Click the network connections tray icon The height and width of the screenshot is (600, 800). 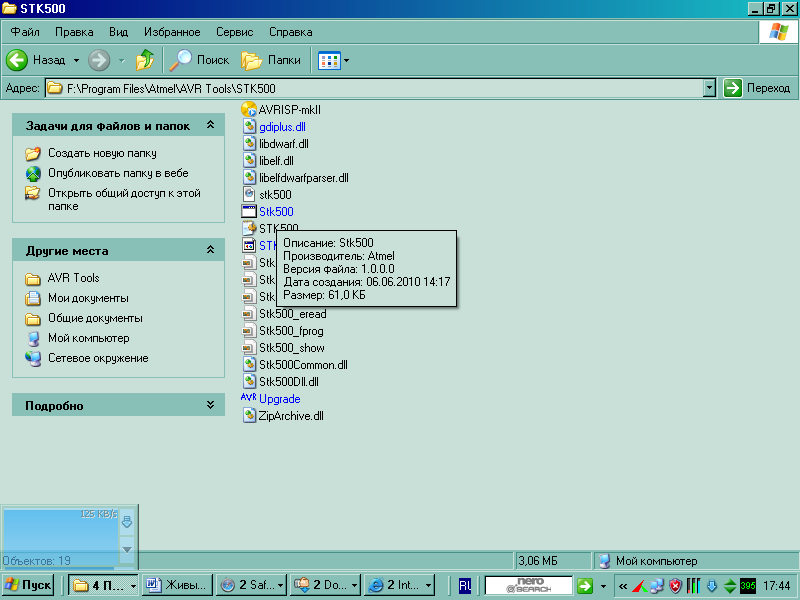coord(658,586)
